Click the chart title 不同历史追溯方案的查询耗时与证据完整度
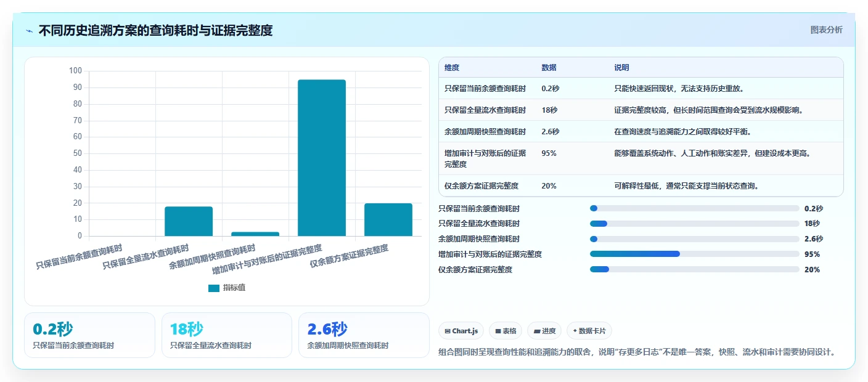The height and width of the screenshot is (382, 868). click(x=155, y=31)
